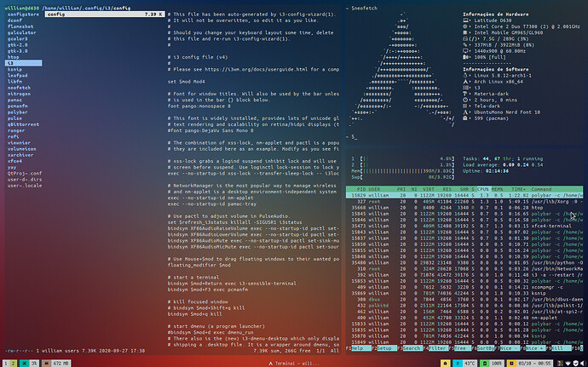Select the config file in ranger
Image resolution: width=588 pixels, height=367 pixels.
click(105, 14)
